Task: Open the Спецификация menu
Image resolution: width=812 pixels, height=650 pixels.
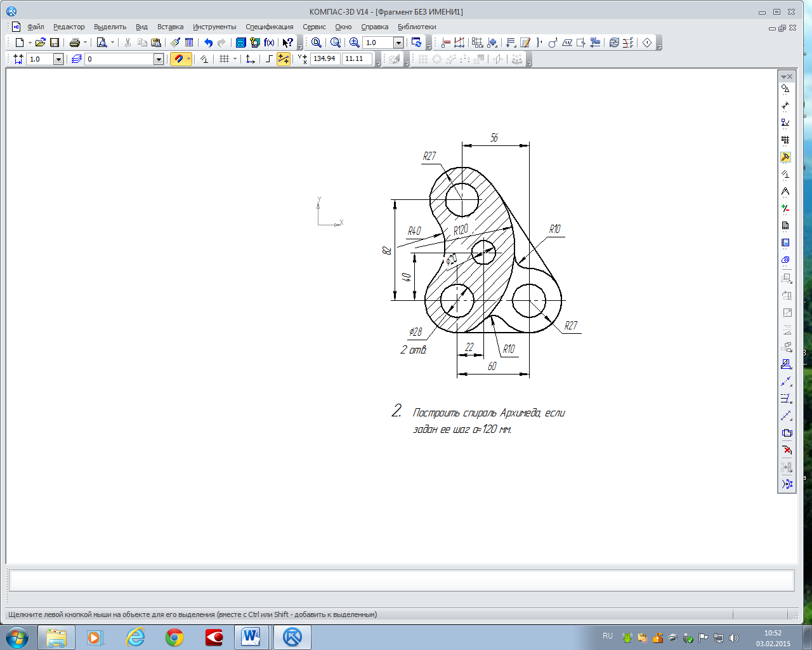Action: [269, 27]
